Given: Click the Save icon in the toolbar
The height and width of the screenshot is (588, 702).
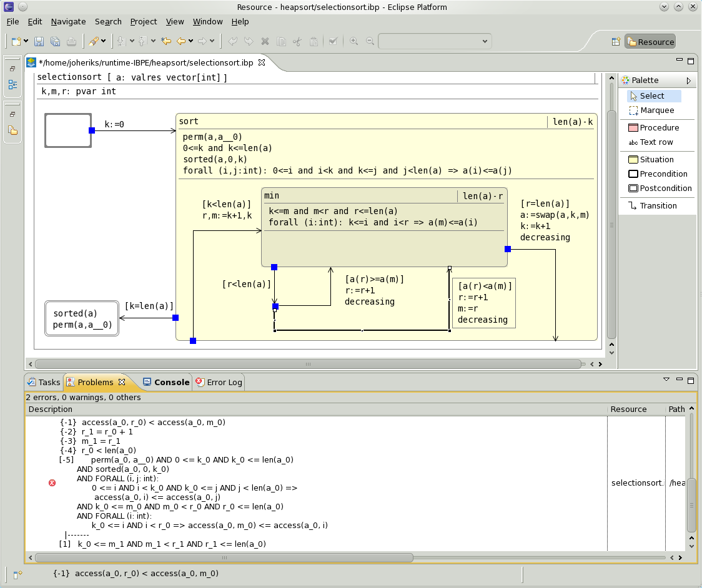Looking at the screenshot, I should [x=39, y=41].
